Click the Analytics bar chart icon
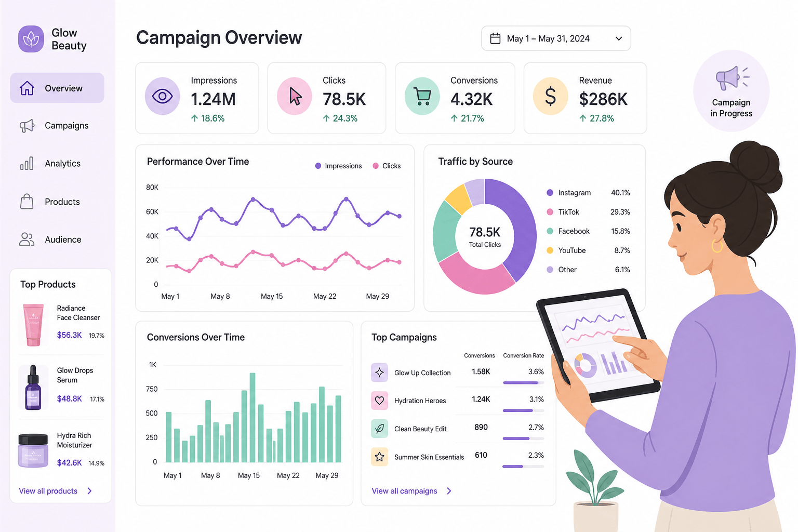Screen dimensions: 798x532 (27, 163)
